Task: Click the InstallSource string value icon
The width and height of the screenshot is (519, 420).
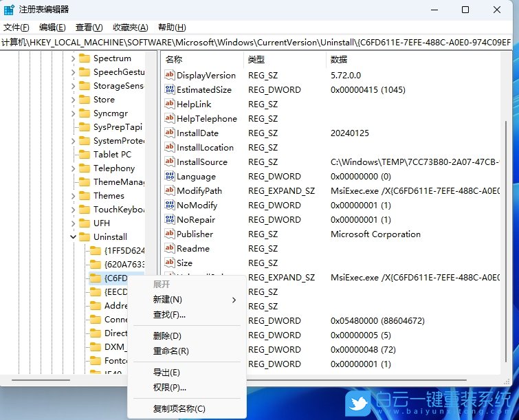Action: click(x=170, y=162)
